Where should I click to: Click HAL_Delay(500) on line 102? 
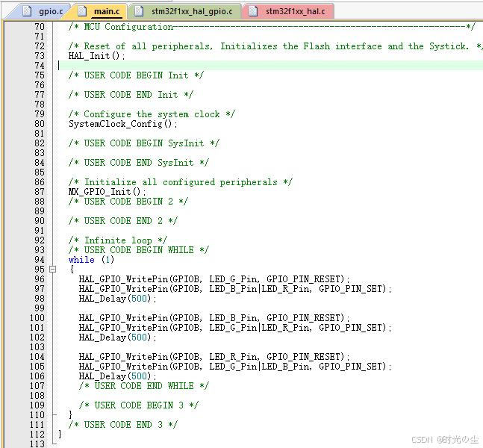(118, 337)
